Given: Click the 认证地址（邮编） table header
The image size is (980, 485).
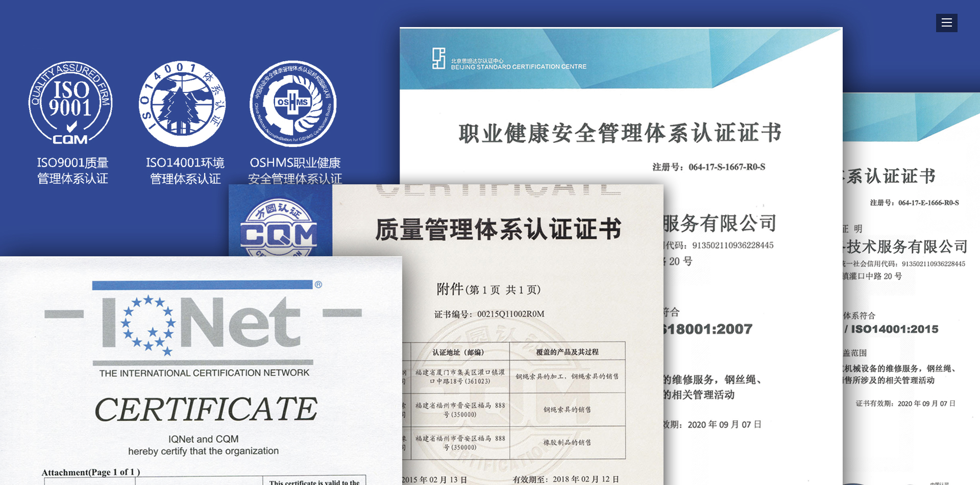Looking at the screenshot, I should click(458, 352).
